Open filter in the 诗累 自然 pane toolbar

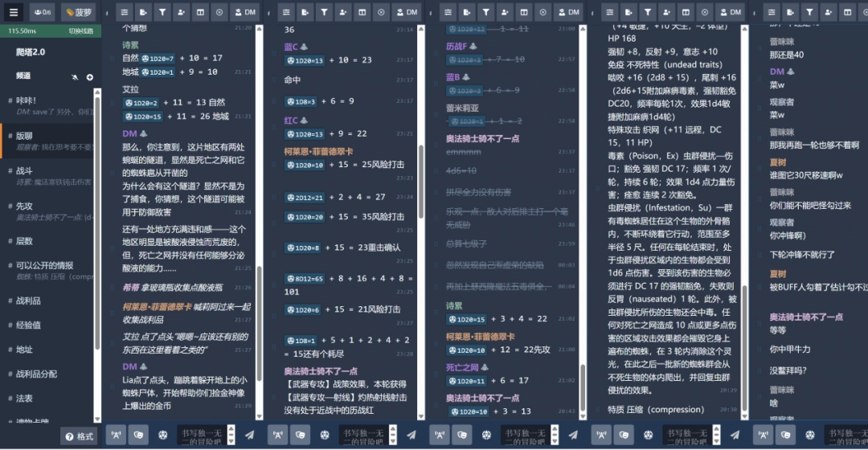(x=162, y=12)
